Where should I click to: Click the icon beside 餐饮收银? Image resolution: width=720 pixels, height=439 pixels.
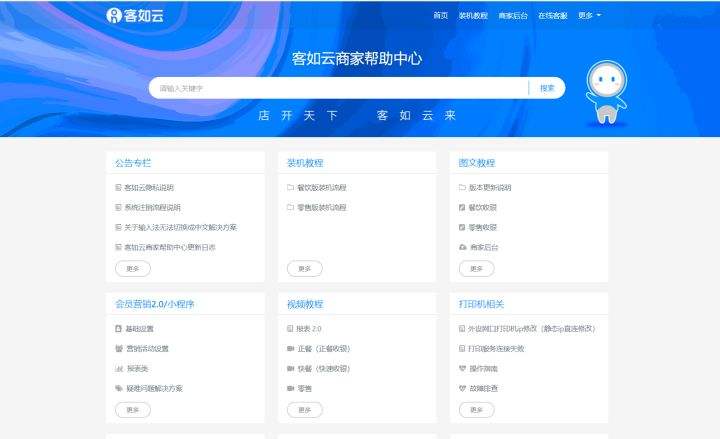point(462,208)
